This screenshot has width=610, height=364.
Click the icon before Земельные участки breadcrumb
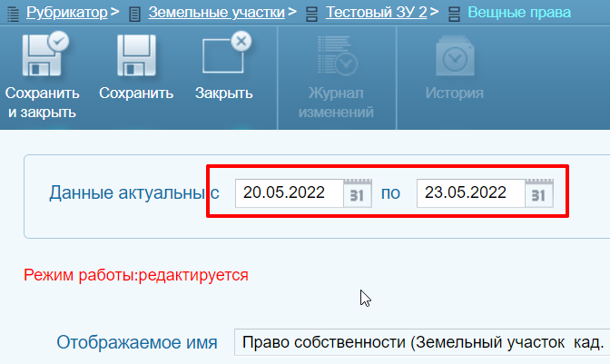(x=134, y=14)
